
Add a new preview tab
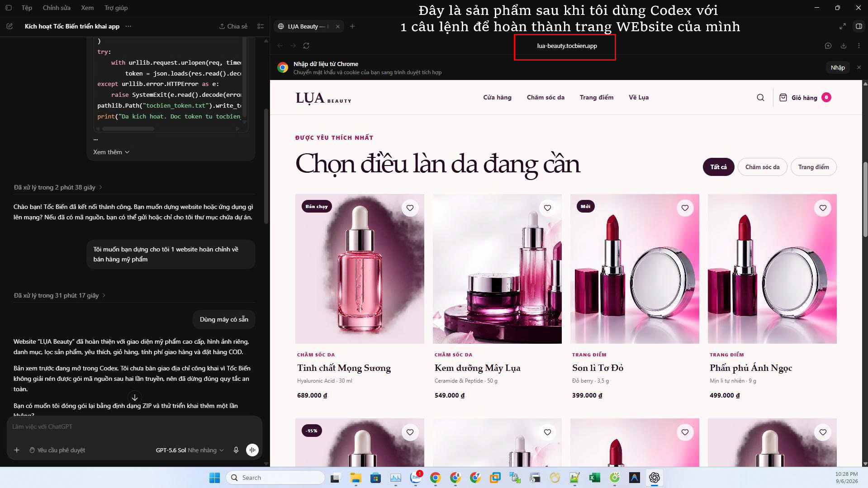(x=352, y=26)
